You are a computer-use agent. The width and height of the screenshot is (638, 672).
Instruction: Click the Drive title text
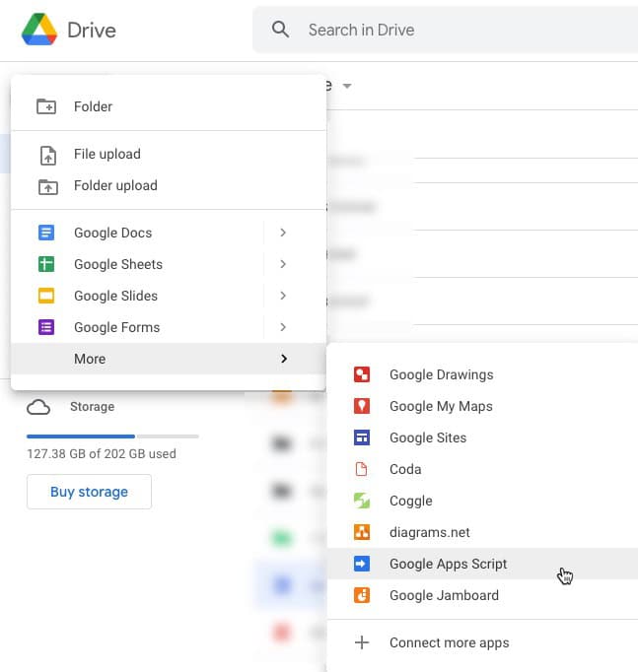click(x=92, y=31)
